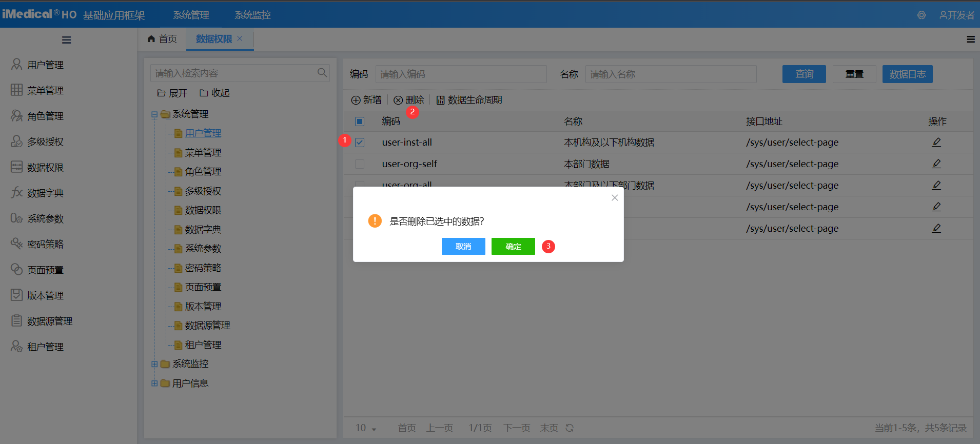Click the search magnifier in the tree search box
Viewport: 980px width, 444px height.
[322, 73]
